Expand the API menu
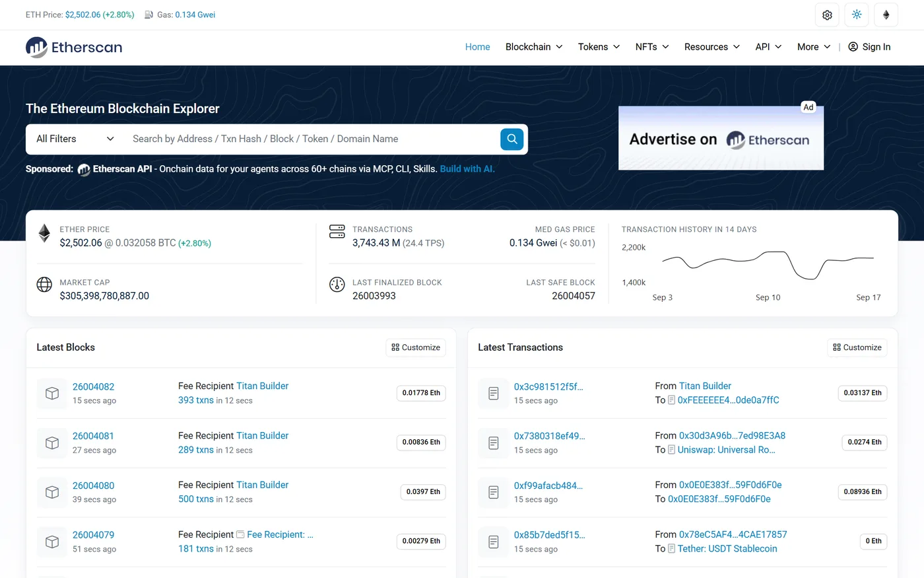 point(769,47)
